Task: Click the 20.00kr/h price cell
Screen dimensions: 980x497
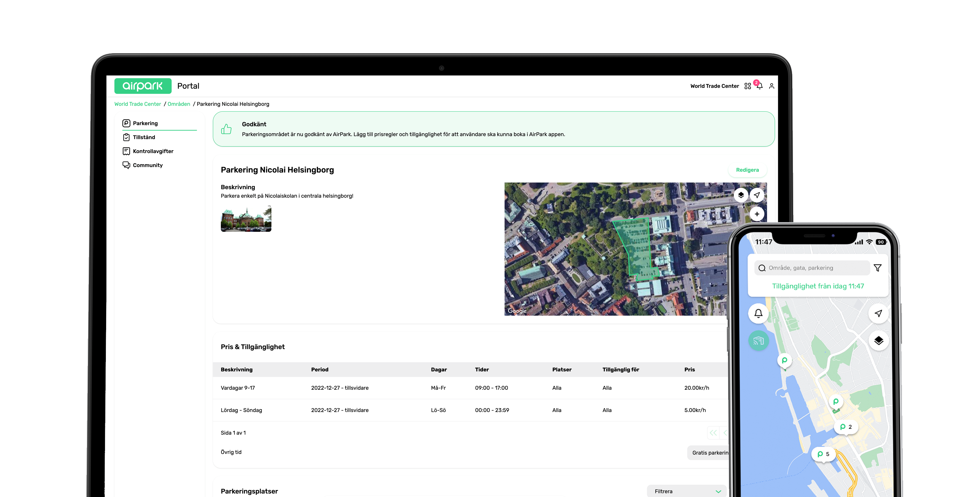Action: (697, 388)
